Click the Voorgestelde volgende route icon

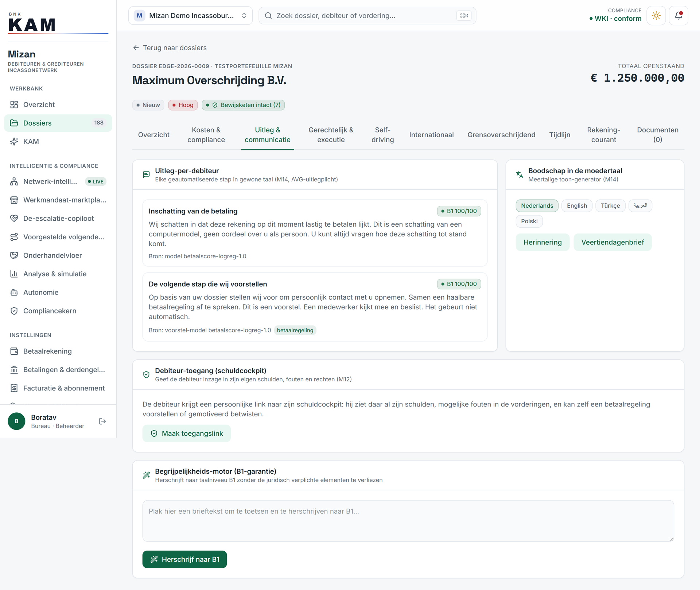[14, 237]
